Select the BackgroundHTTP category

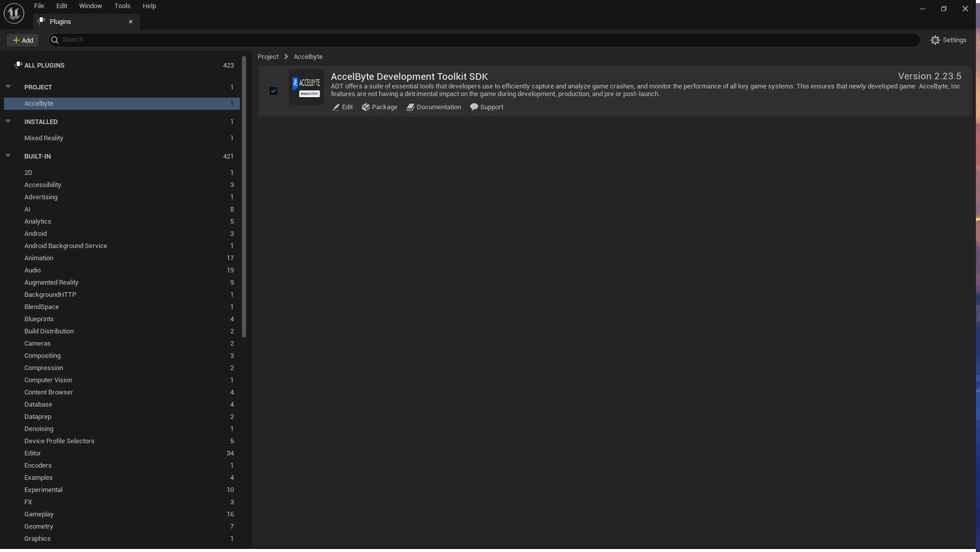[x=122, y=294]
